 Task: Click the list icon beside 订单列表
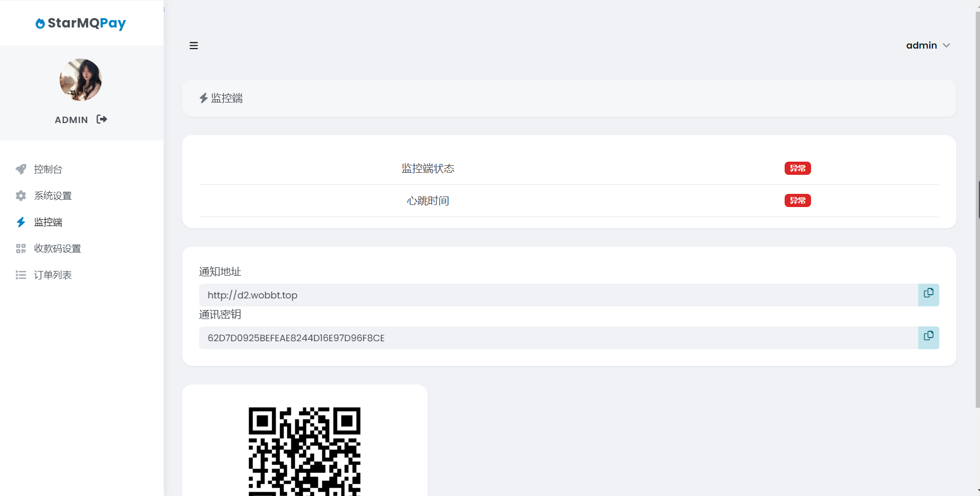pos(21,275)
